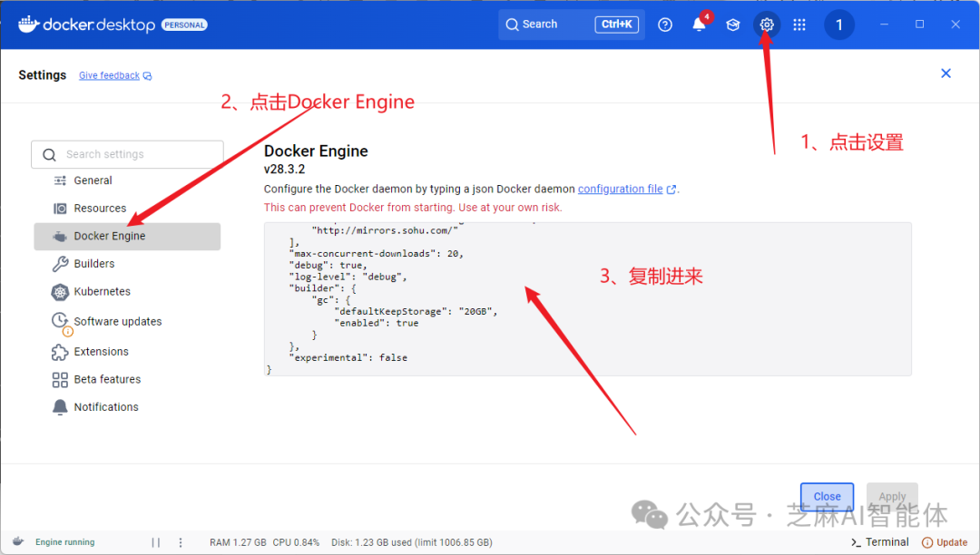The image size is (980, 555).
Task: Open Notifications settings
Action: point(128,407)
